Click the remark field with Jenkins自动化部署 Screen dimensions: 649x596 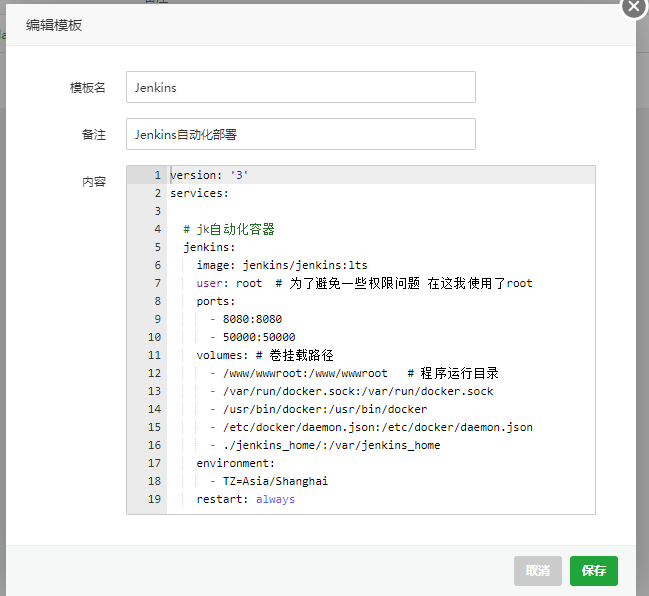click(x=301, y=134)
